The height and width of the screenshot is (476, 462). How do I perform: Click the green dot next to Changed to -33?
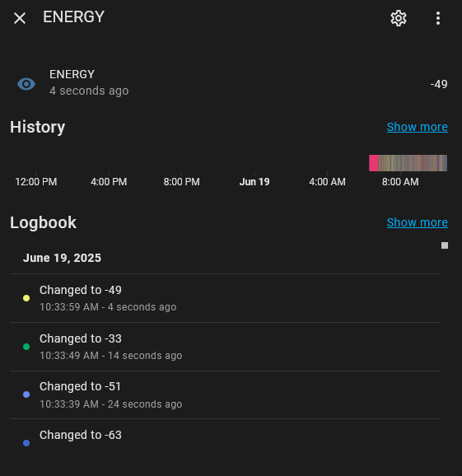[26, 347]
